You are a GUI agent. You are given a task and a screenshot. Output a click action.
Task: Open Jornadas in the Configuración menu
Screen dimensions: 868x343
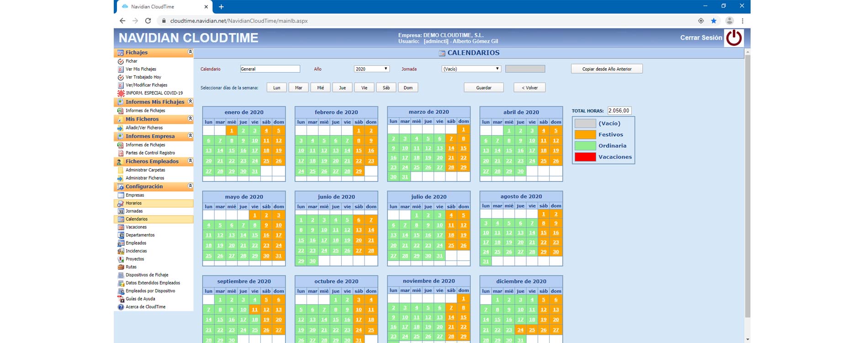[134, 211]
